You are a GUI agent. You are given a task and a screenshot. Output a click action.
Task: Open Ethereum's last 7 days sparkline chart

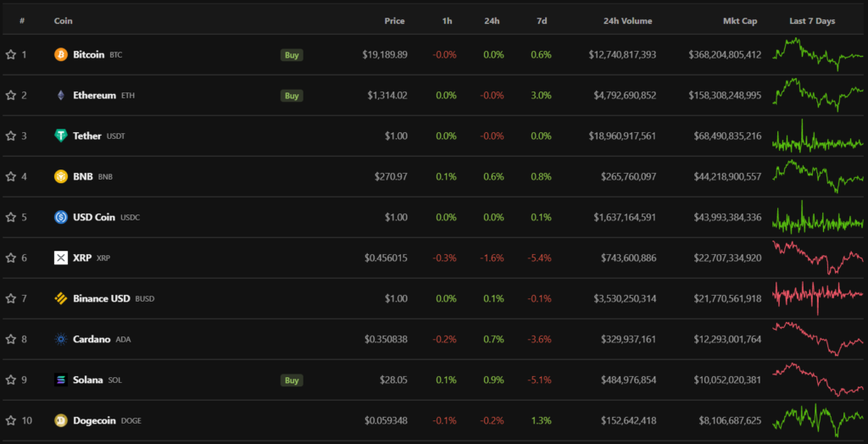817,95
